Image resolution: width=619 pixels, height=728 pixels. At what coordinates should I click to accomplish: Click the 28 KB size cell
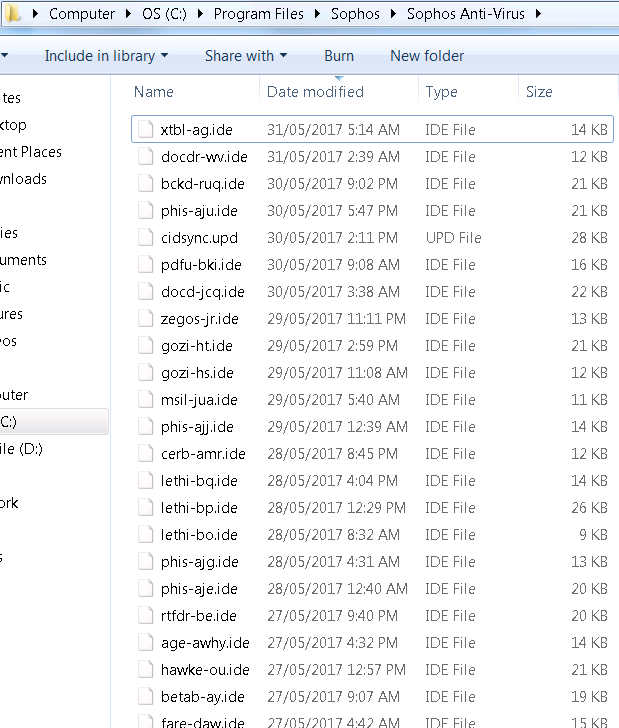click(x=589, y=237)
